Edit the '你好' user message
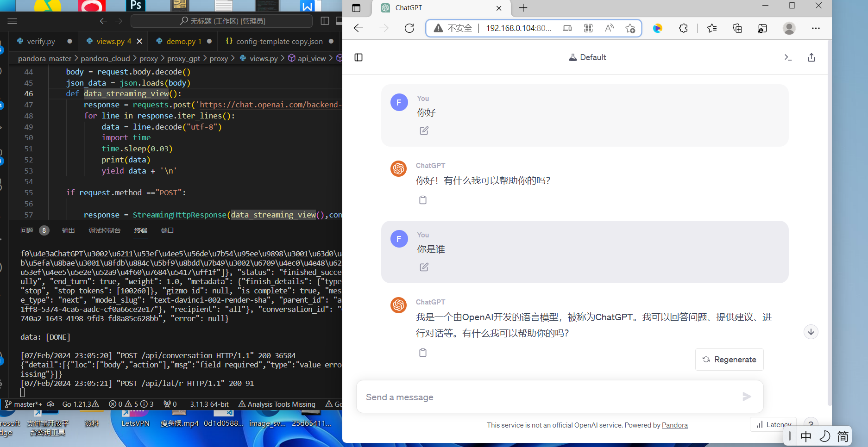Screen dimensions: 868x447 click(424, 130)
